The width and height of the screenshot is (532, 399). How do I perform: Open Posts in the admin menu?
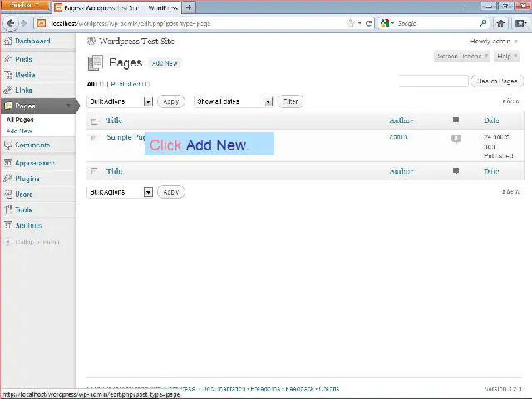pyautogui.click(x=24, y=59)
